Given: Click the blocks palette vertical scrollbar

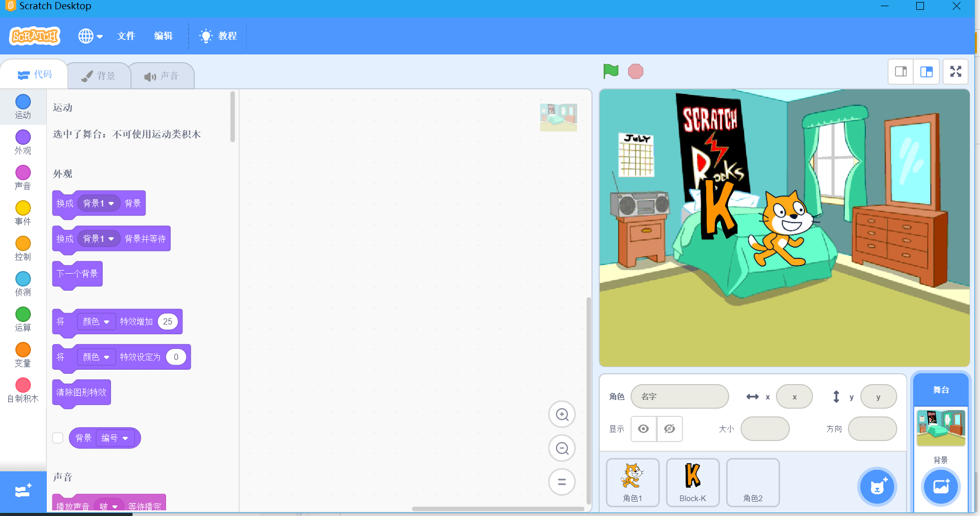Looking at the screenshot, I should pyautogui.click(x=233, y=117).
